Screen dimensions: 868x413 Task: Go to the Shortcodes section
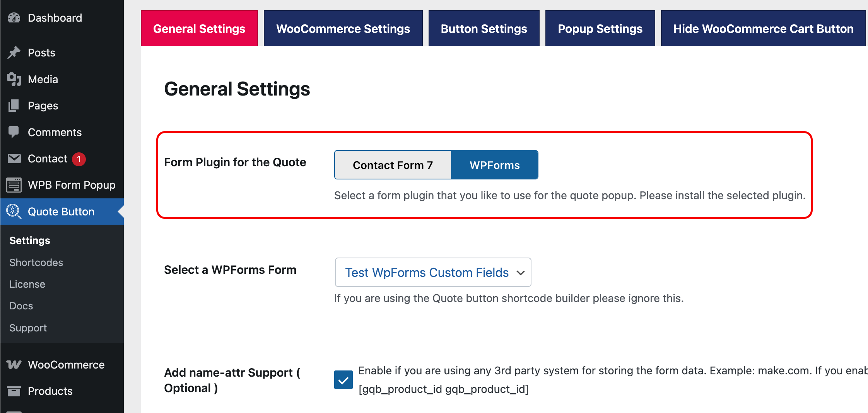tap(36, 262)
